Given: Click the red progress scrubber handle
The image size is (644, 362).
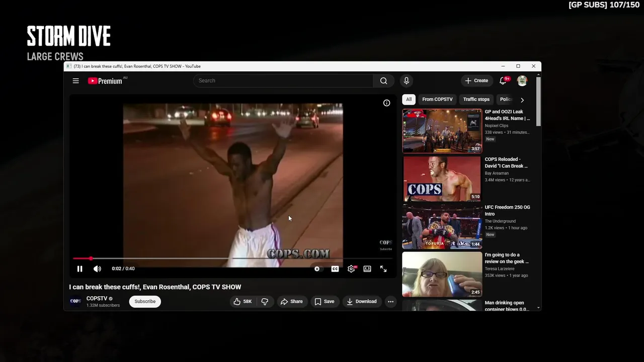Looking at the screenshot, I should (x=91, y=258).
